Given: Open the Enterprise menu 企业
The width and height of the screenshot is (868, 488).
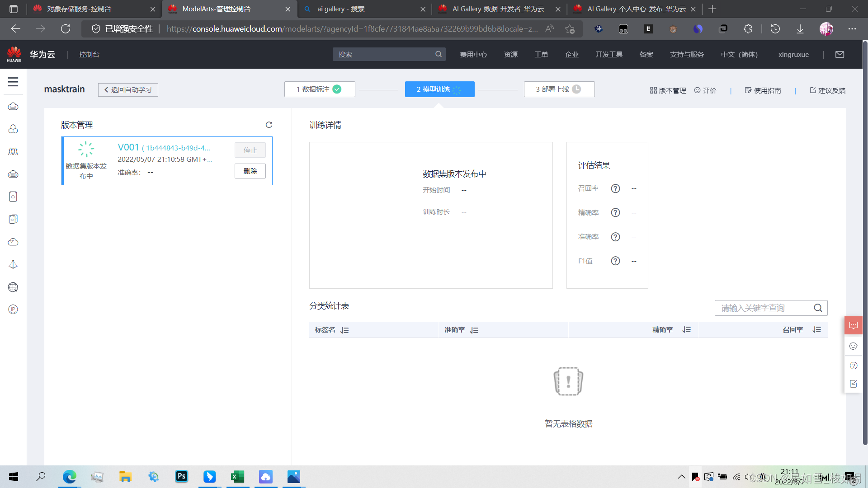Looking at the screenshot, I should point(571,54).
